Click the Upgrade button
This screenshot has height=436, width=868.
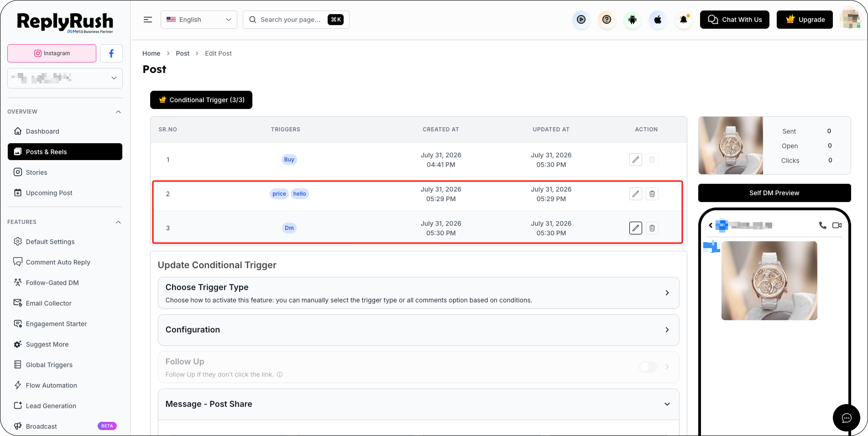pos(805,20)
